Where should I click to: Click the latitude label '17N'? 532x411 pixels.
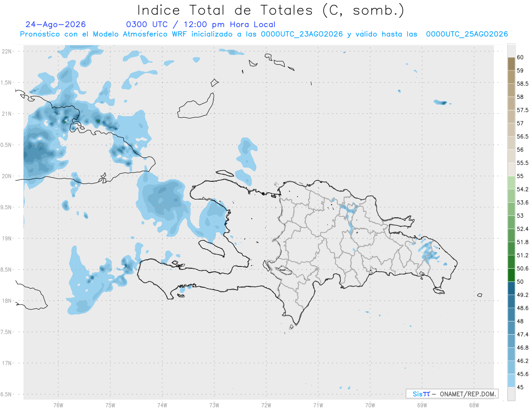pos(7,363)
